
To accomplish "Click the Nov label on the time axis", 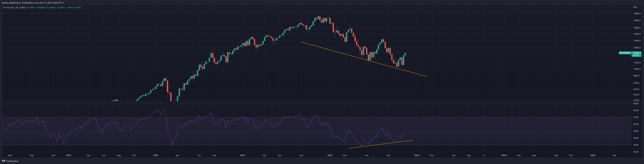I will pos(53,155).
